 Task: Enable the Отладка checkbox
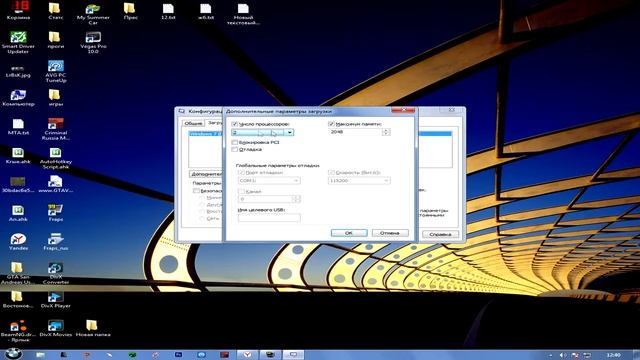coord(235,150)
